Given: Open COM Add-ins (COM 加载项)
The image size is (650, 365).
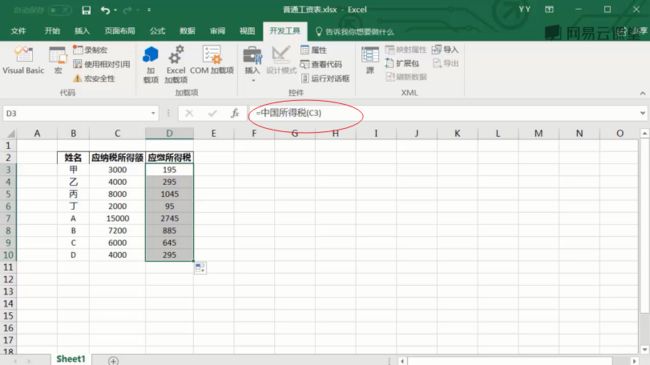Looking at the screenshot, I should (x=212, y=61).
